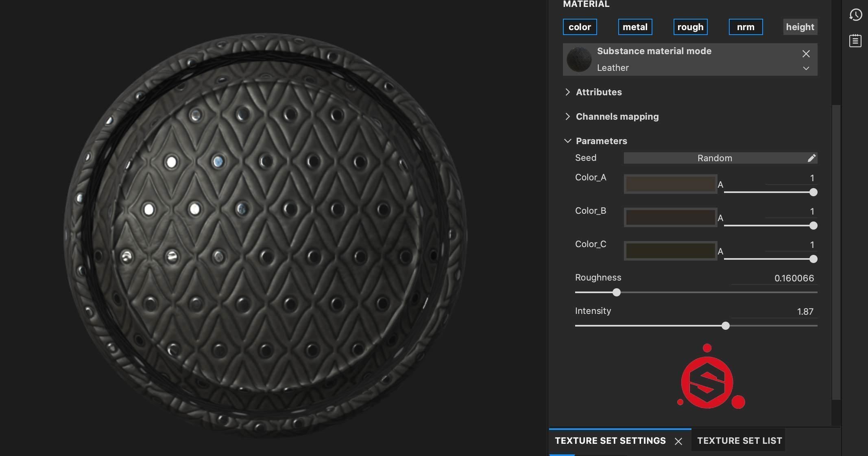Switch to the Texture Set List tab

point(739,441)
